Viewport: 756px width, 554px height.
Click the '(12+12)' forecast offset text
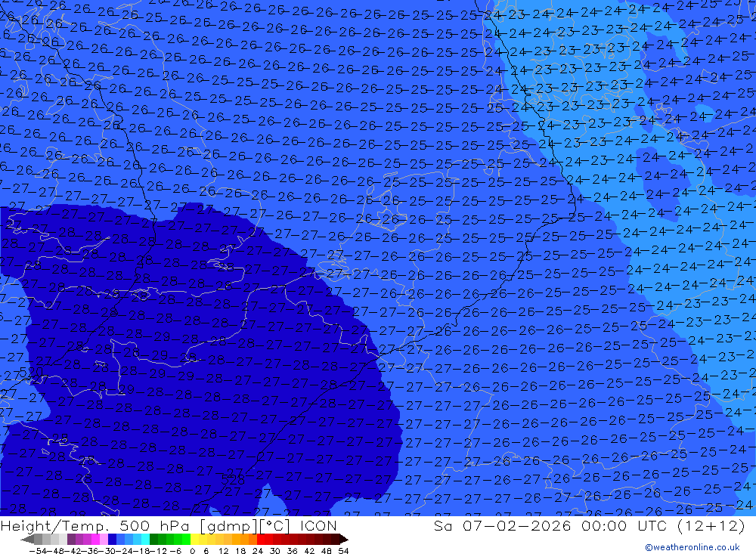[x=711, y=525]
